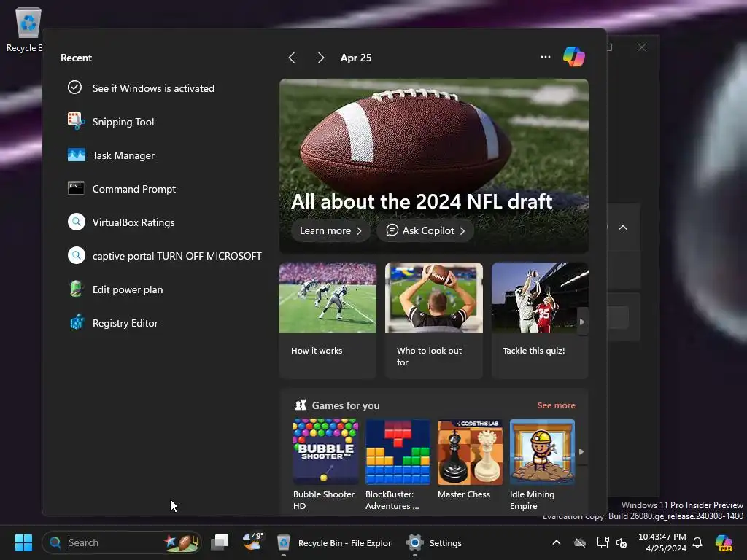Click the Ask Copilot button
This screenshot has width=747, height=560.
coord(425,230)
